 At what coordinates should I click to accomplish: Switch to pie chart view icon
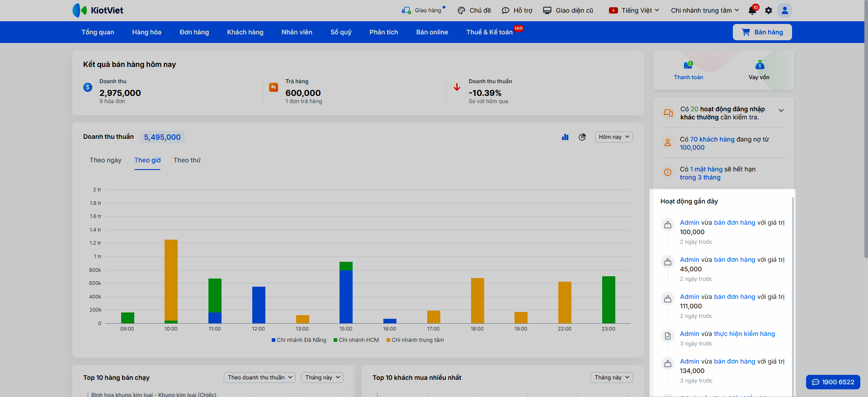[x=582, y=137]
